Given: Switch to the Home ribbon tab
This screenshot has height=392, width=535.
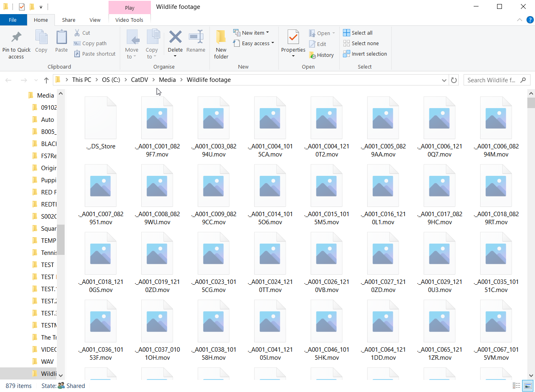Looking at the screenshot, I should point(41,20).
